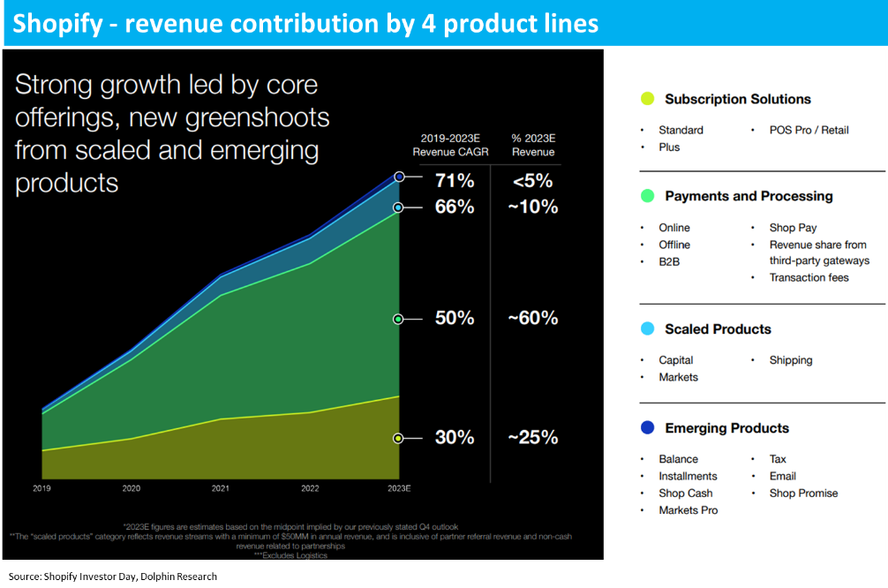Click the '~10%' revenue share value
The image size is (888, 588).
[532, 207]
